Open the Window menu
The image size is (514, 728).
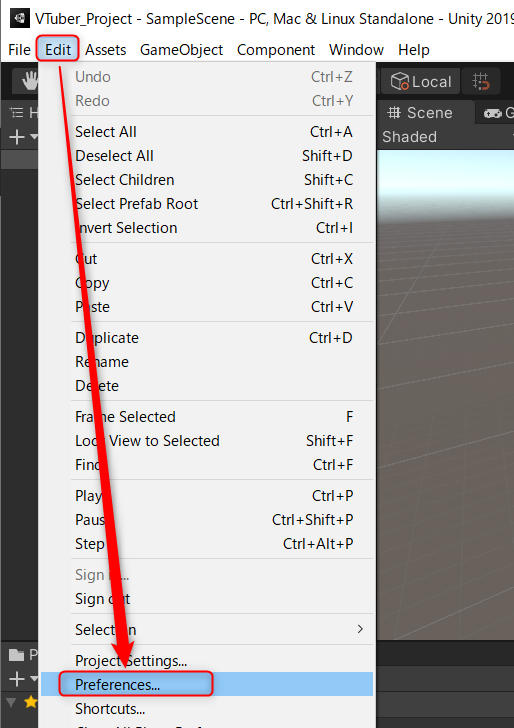pyautogui.click(x=356, y=50)
